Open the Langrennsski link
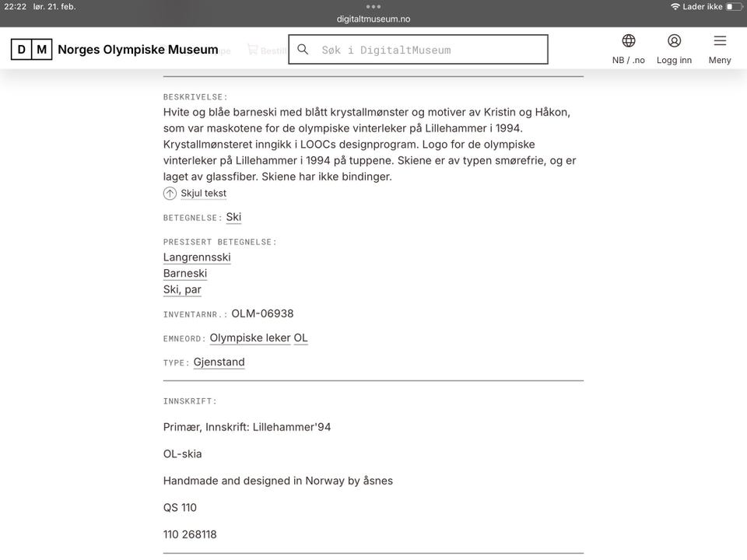The width and height of the screenshot is (747, 560). pos(197,257)
